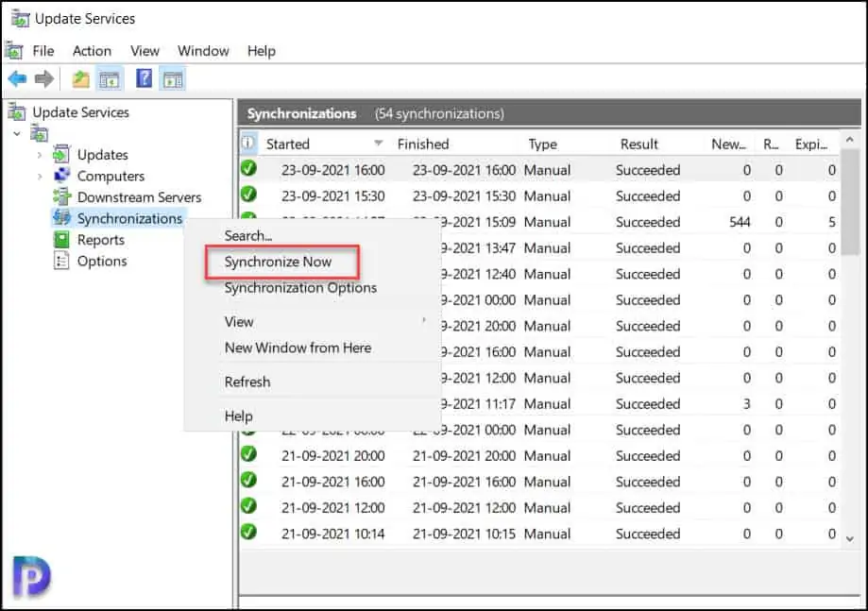Screen dimensions: 868x611
Task: Click the Reports node icon
Action: click(x=61, y=240)
